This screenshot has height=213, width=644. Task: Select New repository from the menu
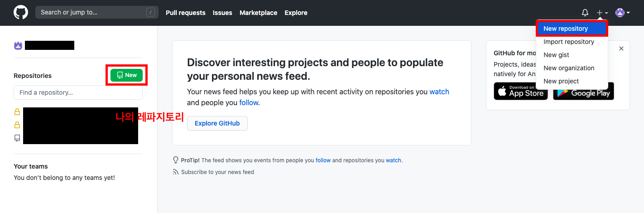pos(566,29)
